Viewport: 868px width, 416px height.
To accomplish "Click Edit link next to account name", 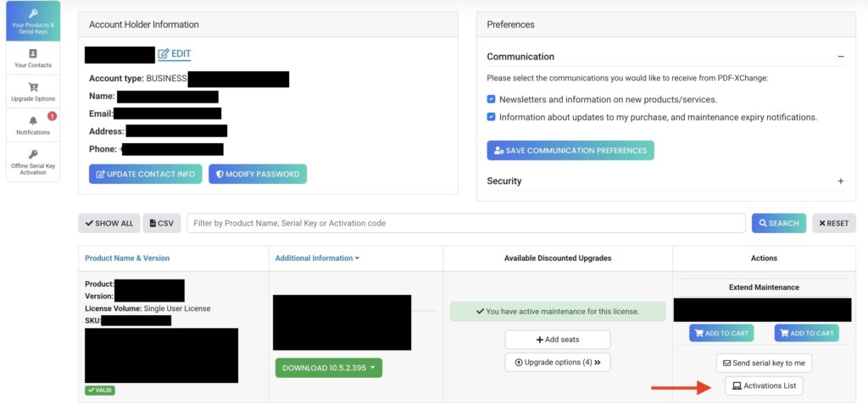I will 175,53.
